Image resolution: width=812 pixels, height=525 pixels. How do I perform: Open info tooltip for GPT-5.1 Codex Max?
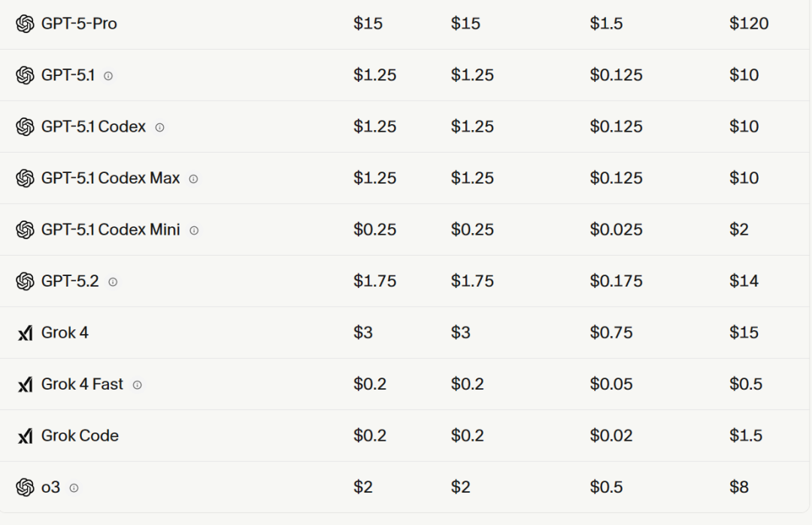193,179
